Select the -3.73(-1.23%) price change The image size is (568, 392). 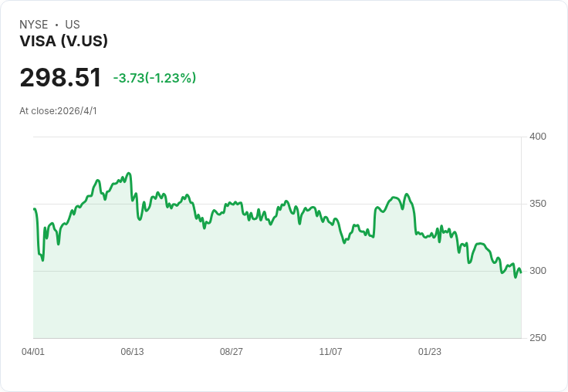click(154, 78)
